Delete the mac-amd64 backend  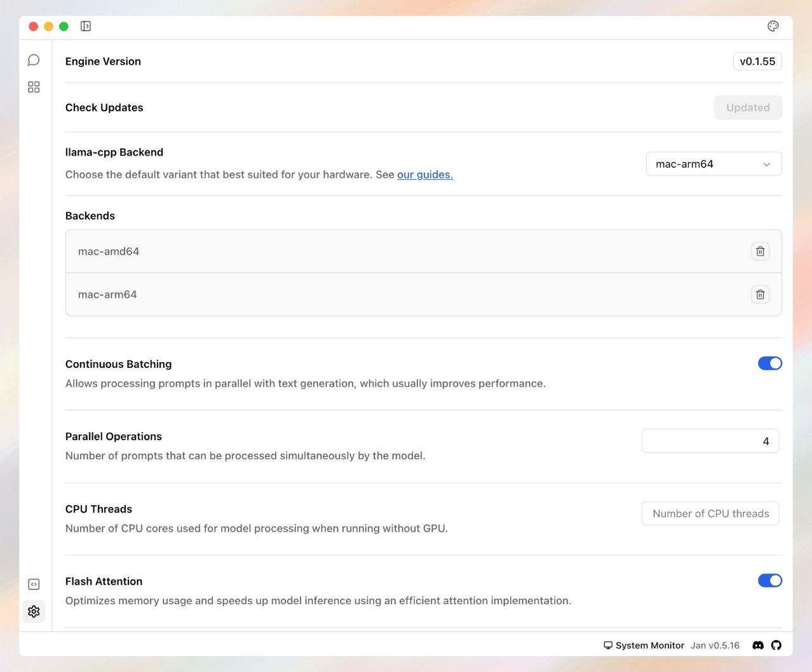click(x=760, y=251)
